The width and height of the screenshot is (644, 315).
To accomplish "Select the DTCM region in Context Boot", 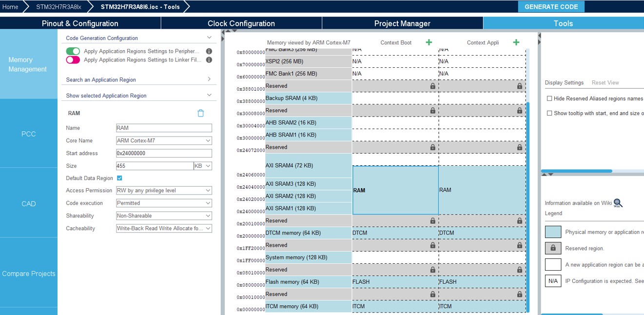I will (395, 233).
